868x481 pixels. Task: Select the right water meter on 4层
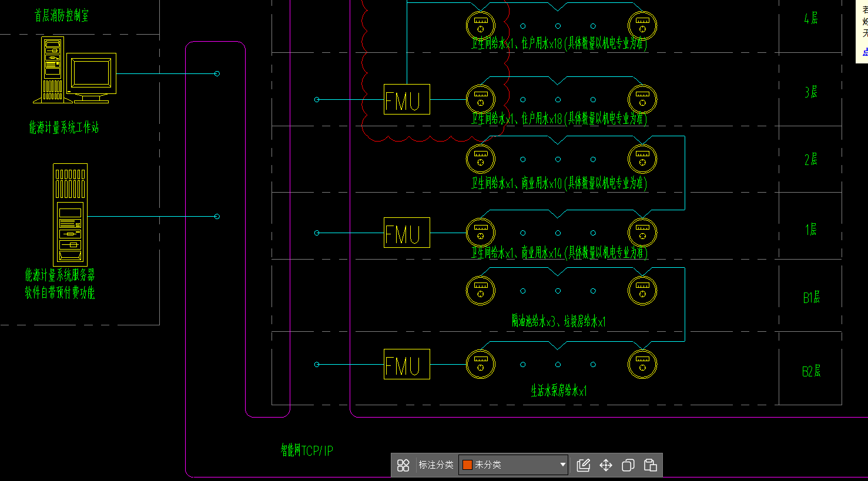[642, 26]
